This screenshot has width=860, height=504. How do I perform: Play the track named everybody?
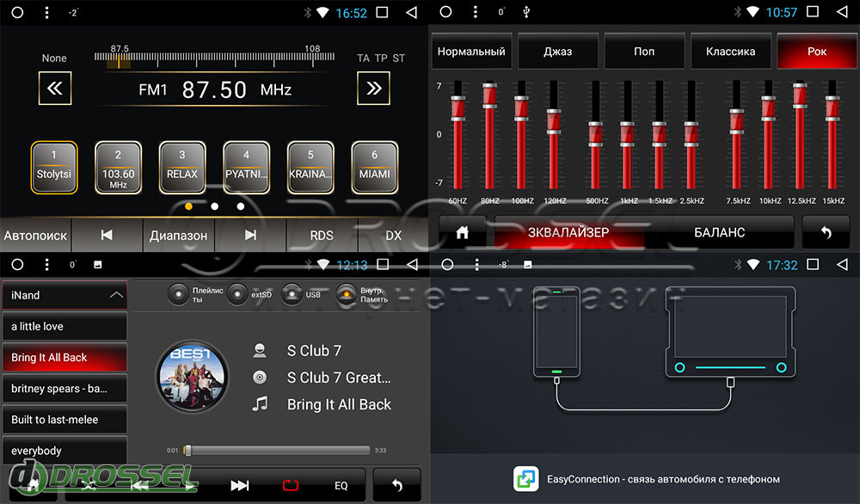point(64,451)
